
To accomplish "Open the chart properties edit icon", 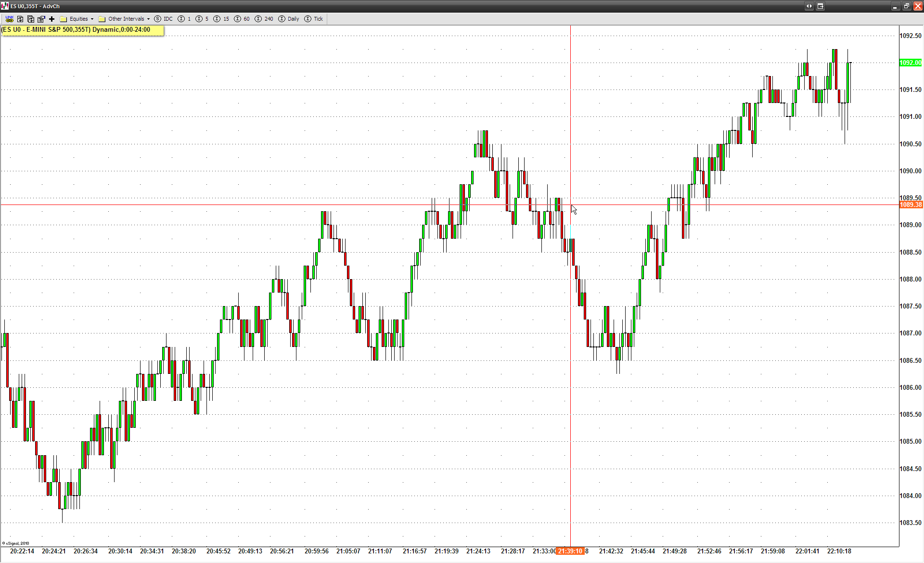I will 41,19.
